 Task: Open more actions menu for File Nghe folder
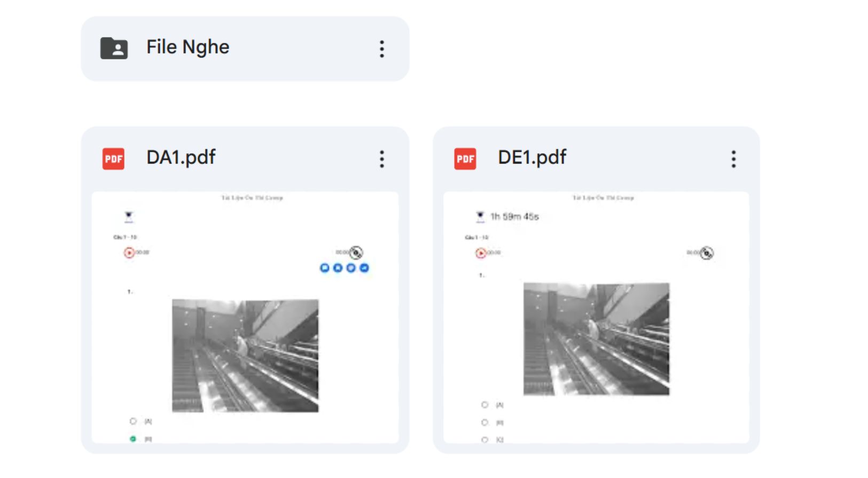point(381,49)
